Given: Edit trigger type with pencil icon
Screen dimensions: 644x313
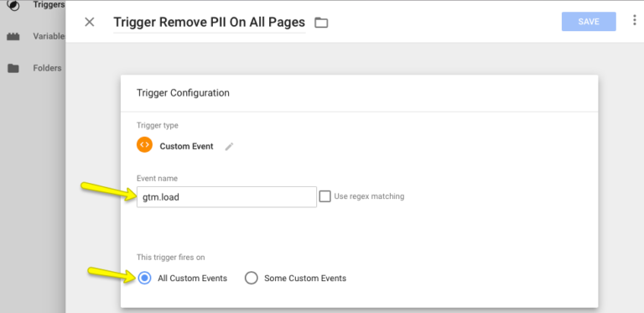Looking at the screenshot, I should pos(229,147).
